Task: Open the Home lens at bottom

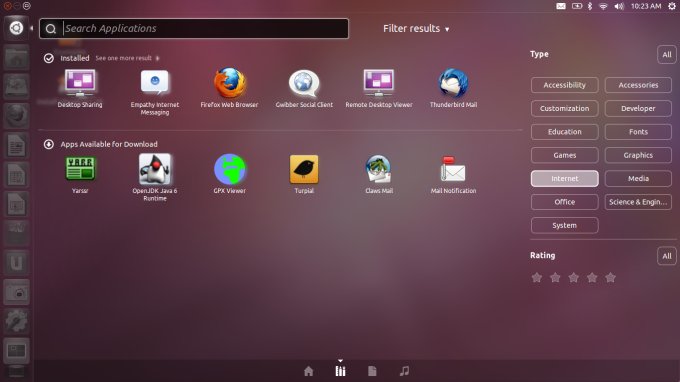Action: [x=308, y=371]
